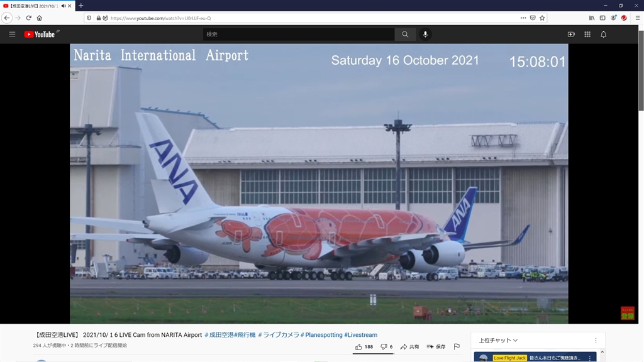The height and width of the screenshot is (362, 644).
Task: Start voice search with microphone icon
Action: pos(426,35)
